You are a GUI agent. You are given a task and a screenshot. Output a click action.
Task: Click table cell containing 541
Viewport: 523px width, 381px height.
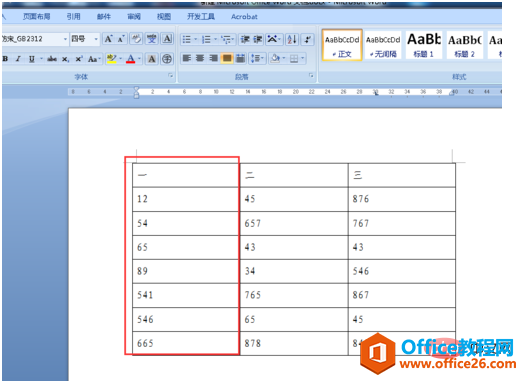(x=186, y=295)
